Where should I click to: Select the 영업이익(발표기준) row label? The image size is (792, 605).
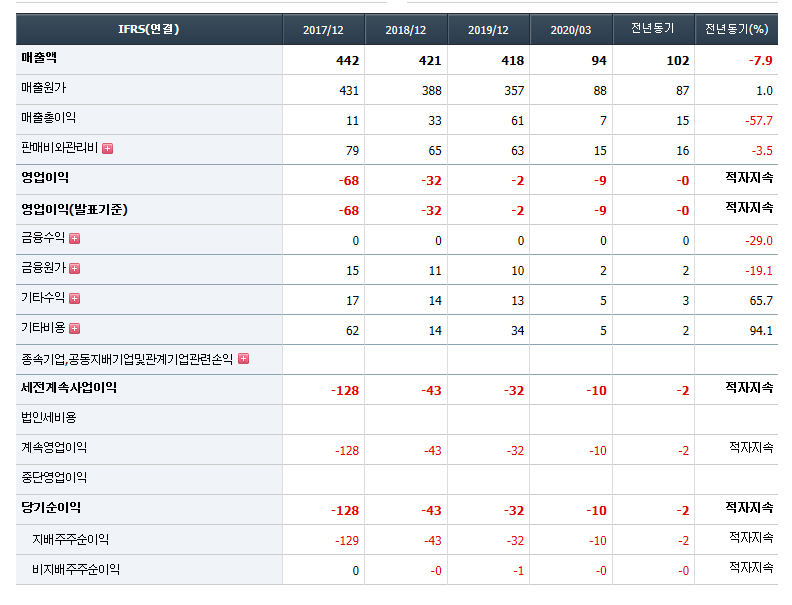pyautogui.click(x=74, y=209)
